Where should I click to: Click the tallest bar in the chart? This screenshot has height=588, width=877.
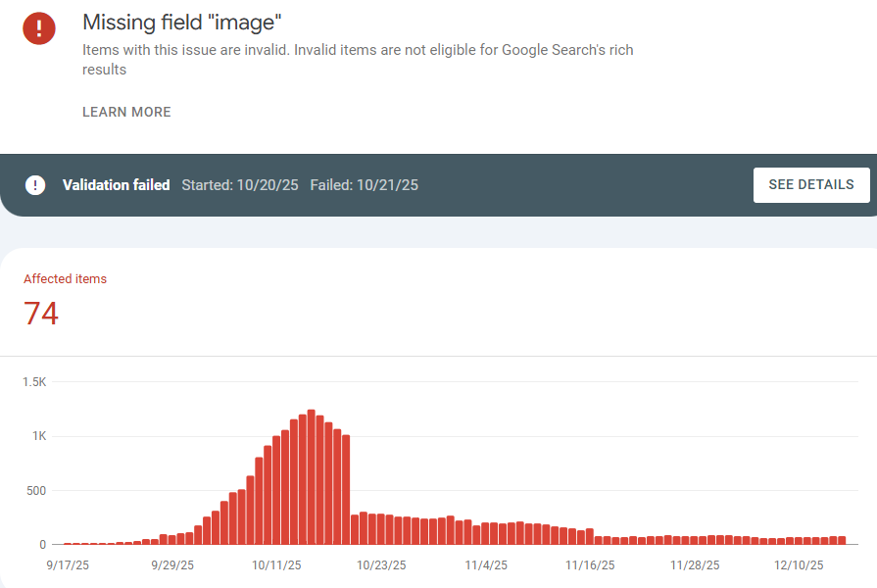pos(311,477)
